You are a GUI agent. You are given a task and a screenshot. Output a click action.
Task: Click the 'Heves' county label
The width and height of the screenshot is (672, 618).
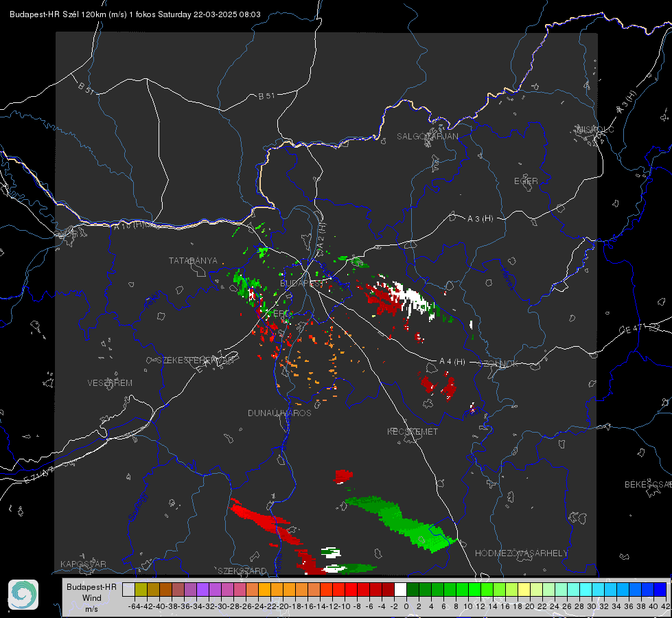(x=507, y=278)
